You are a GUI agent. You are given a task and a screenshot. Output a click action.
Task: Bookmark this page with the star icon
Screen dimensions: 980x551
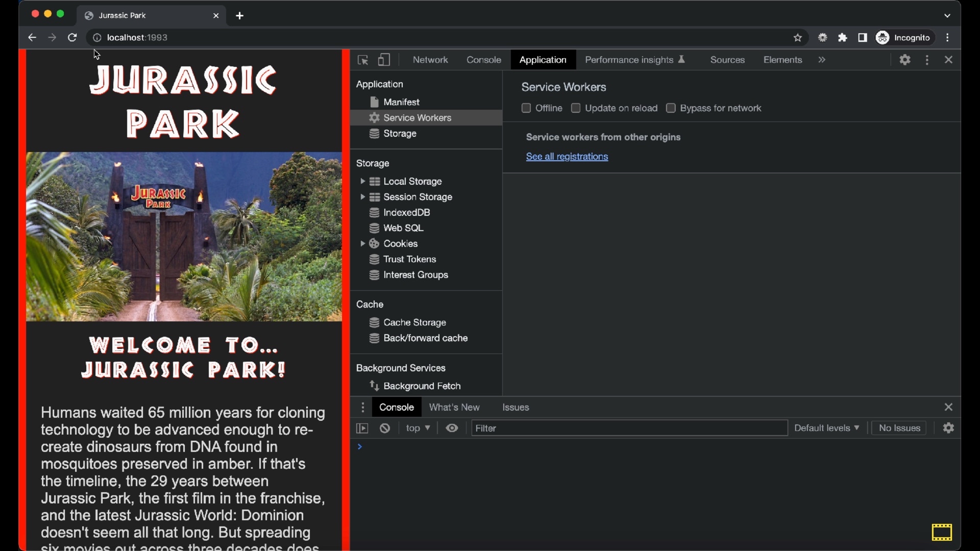[798, 38]
